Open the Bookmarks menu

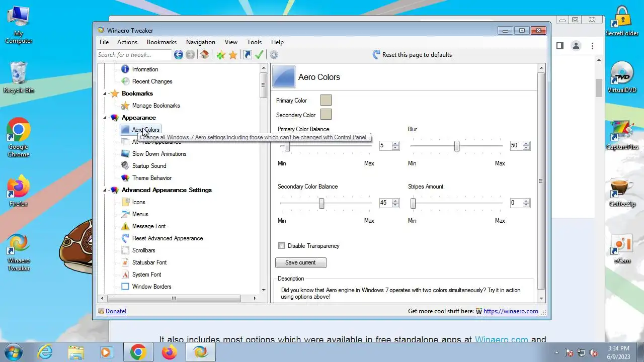pos(162,42)
